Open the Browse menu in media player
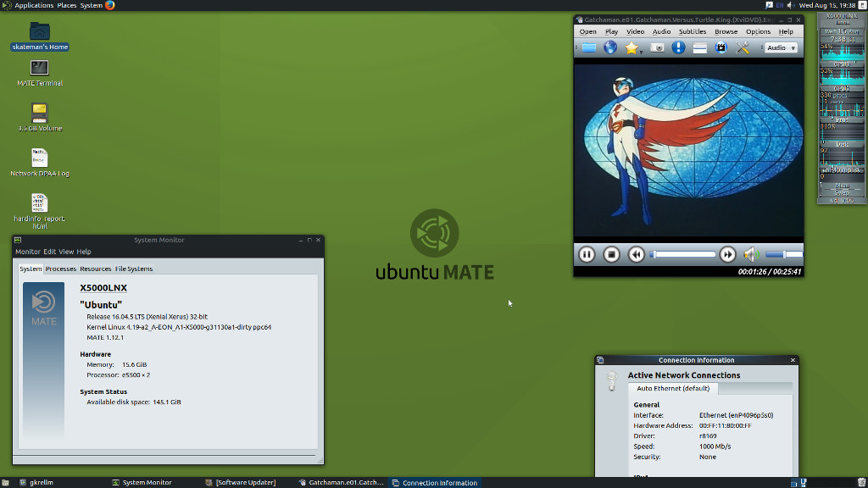Viewport: 868px width, 488px height. [x=726, y=31]
